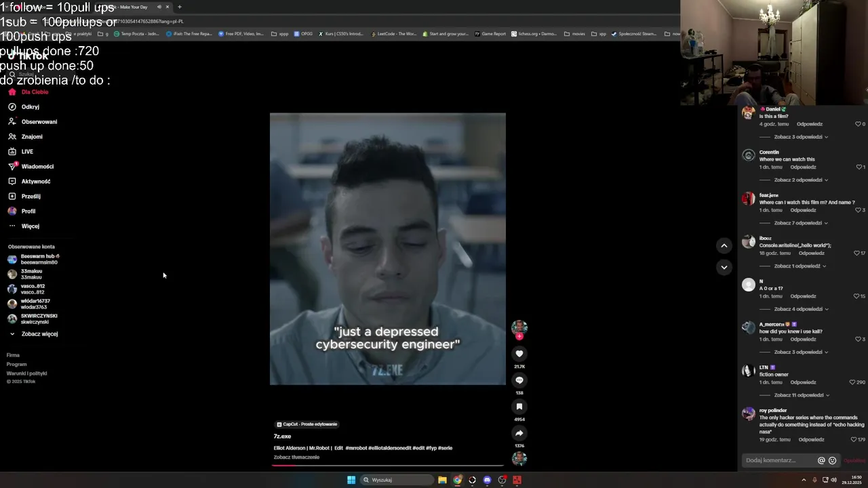Expand 'Zobacz więcej' followed accounts
This screenshot has height=488, width=868.
tap(34, 334)
